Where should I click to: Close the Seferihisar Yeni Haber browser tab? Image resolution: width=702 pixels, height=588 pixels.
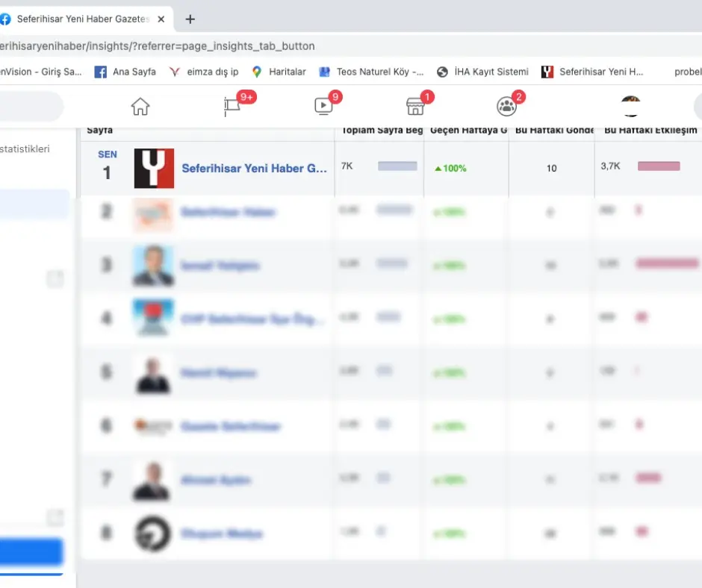click(161, 19)
